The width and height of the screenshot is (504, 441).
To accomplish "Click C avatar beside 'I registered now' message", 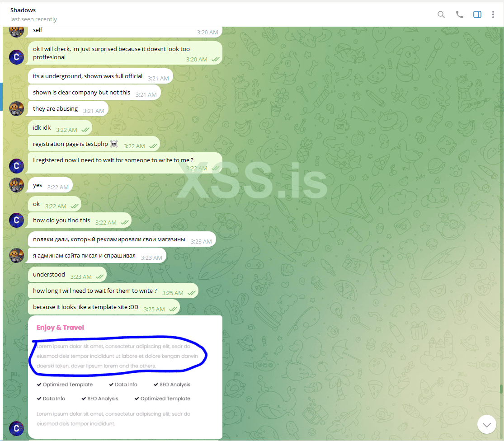I will (16, 166).
